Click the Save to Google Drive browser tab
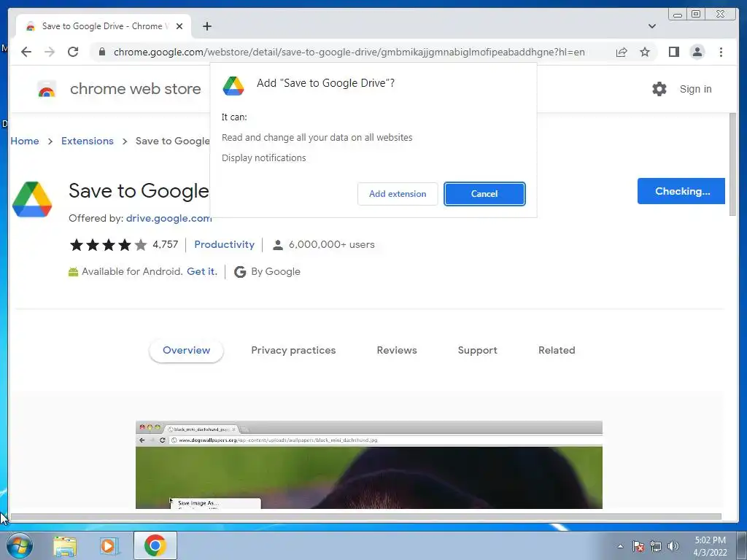747x560 pixels. tap(104, 26)
